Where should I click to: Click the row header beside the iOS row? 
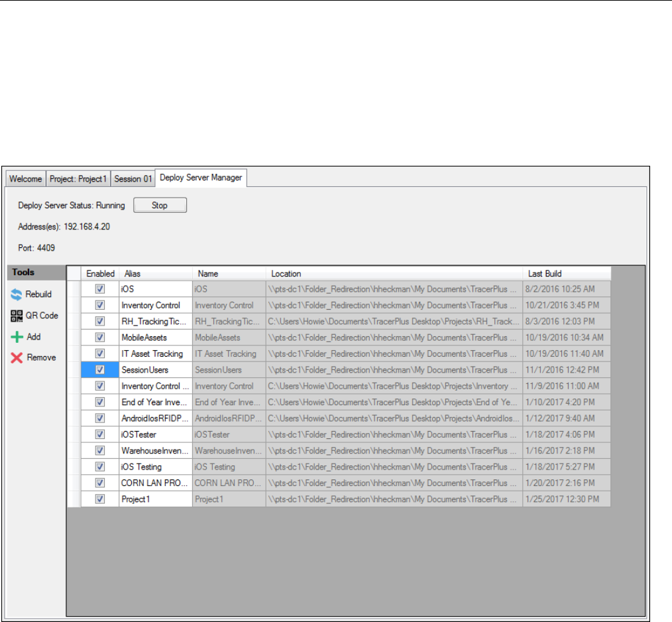[74, 289]
